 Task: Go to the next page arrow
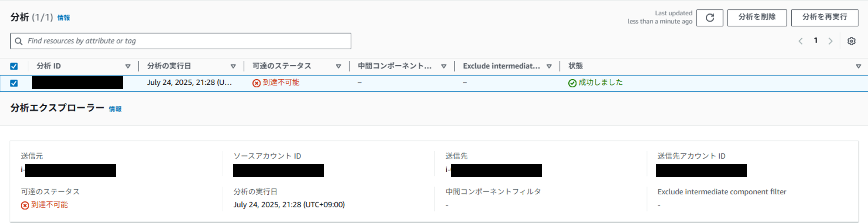pos(831,41)
